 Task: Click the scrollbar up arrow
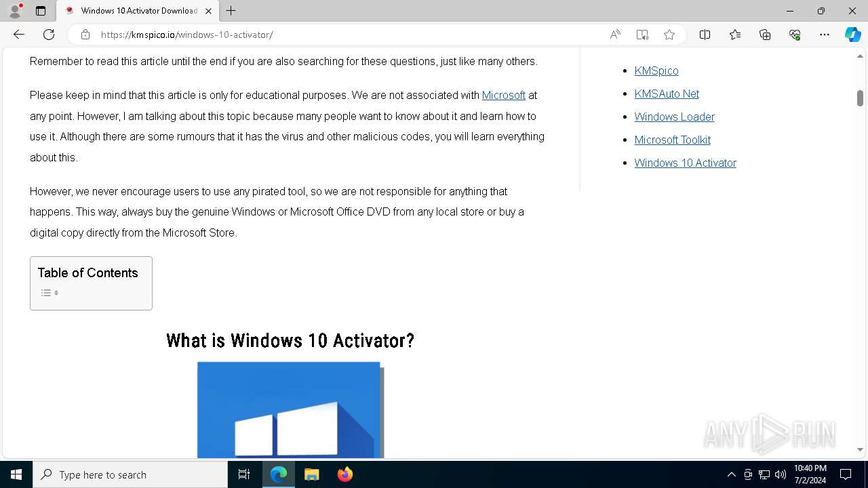[860, 56]
